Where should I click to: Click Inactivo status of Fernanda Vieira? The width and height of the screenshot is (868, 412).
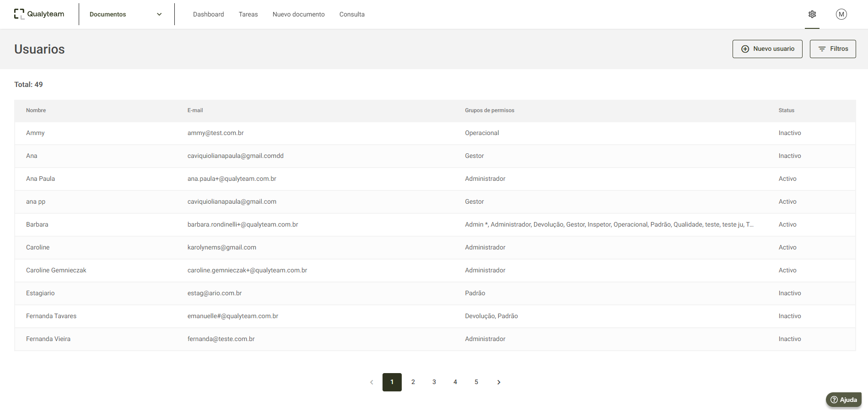[790, 339]
